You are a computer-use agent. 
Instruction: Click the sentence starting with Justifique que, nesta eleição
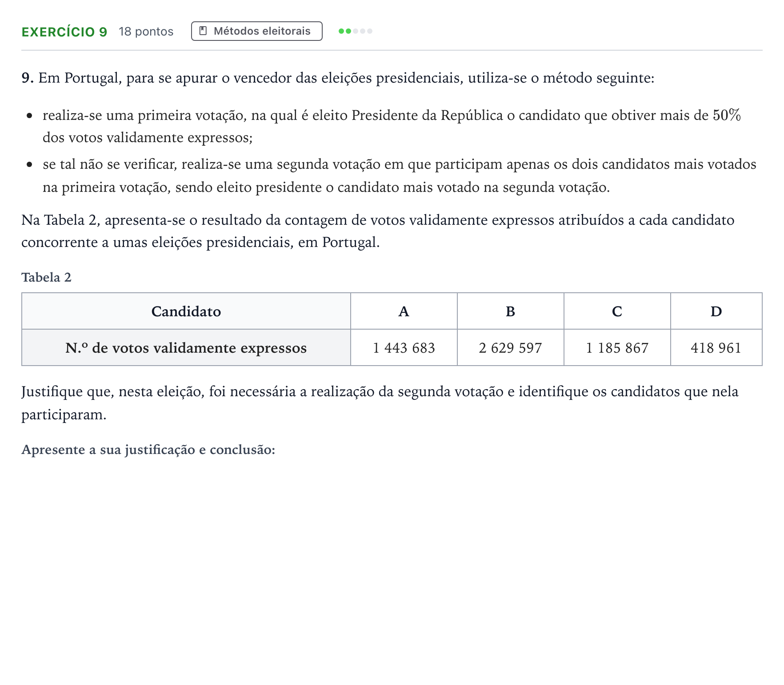(380, 403)
